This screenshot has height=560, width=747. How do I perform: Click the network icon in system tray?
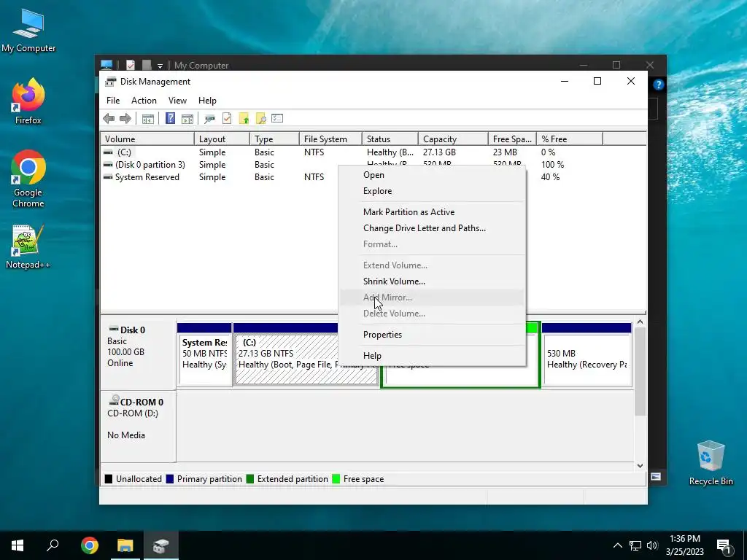coord(635,545)
